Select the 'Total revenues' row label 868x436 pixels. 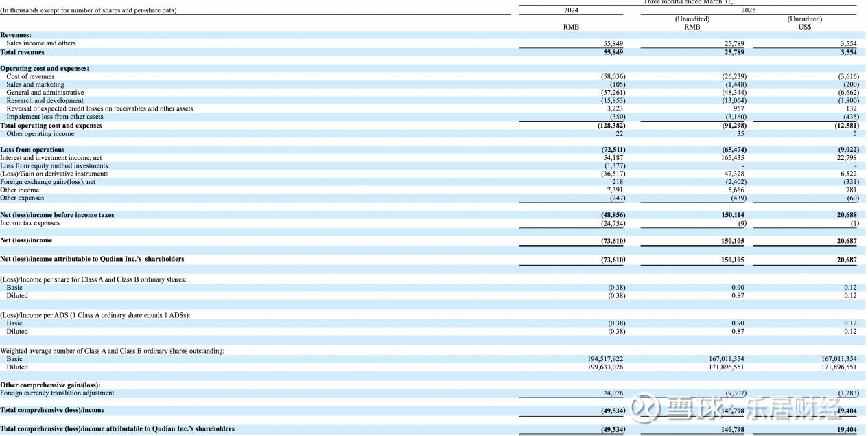[x=22, y=52]
